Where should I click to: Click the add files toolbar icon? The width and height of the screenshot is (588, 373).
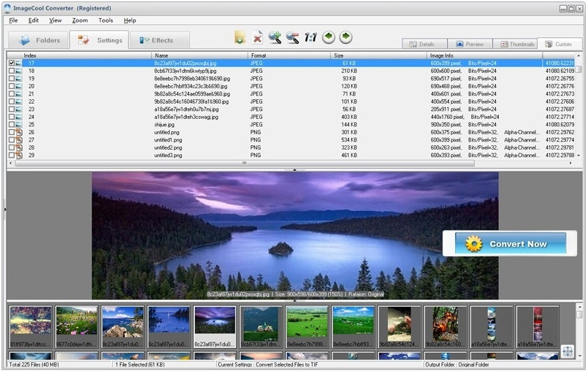coord(240,37)
